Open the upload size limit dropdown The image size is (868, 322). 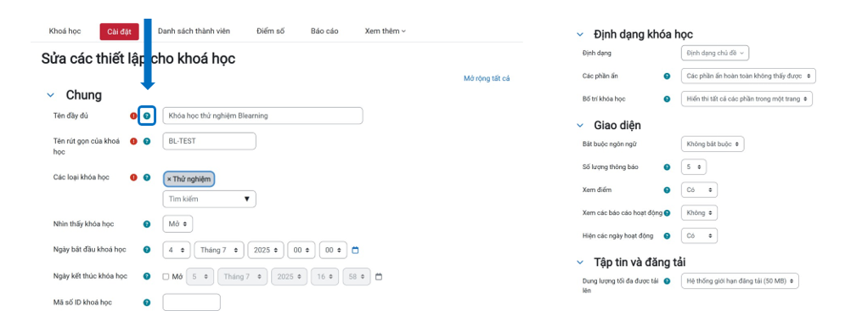pos(740,281)
